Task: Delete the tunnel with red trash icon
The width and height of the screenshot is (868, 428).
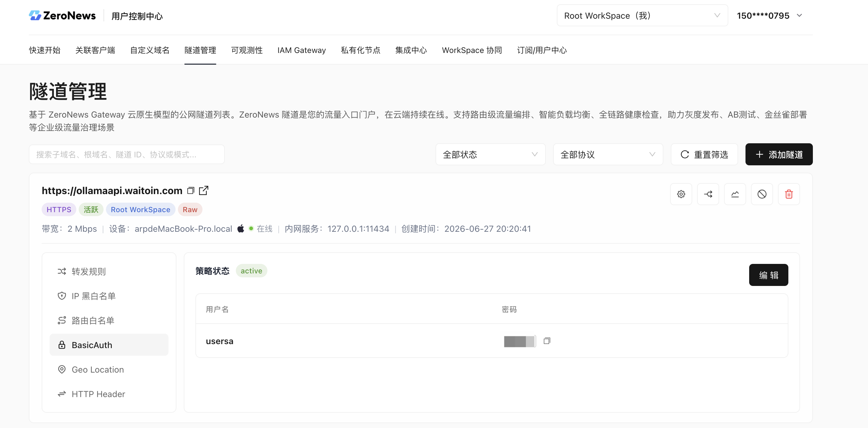Action: [x=789, y=194]
